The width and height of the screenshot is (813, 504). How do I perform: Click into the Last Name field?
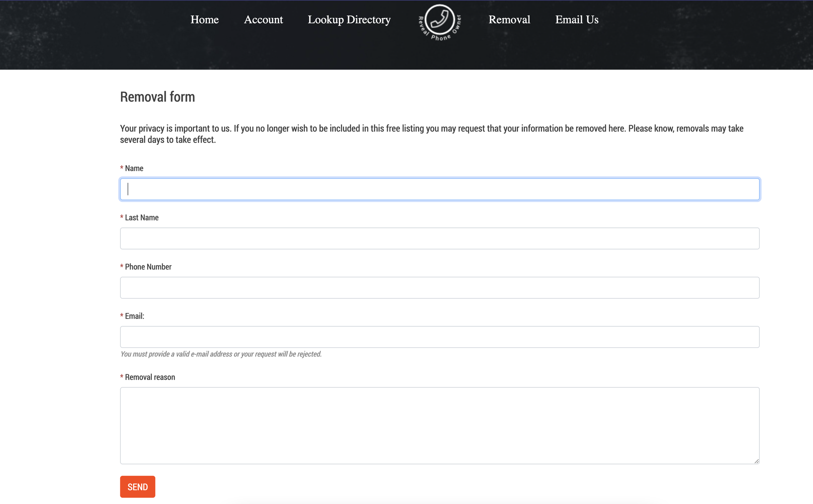pos(439,239)
